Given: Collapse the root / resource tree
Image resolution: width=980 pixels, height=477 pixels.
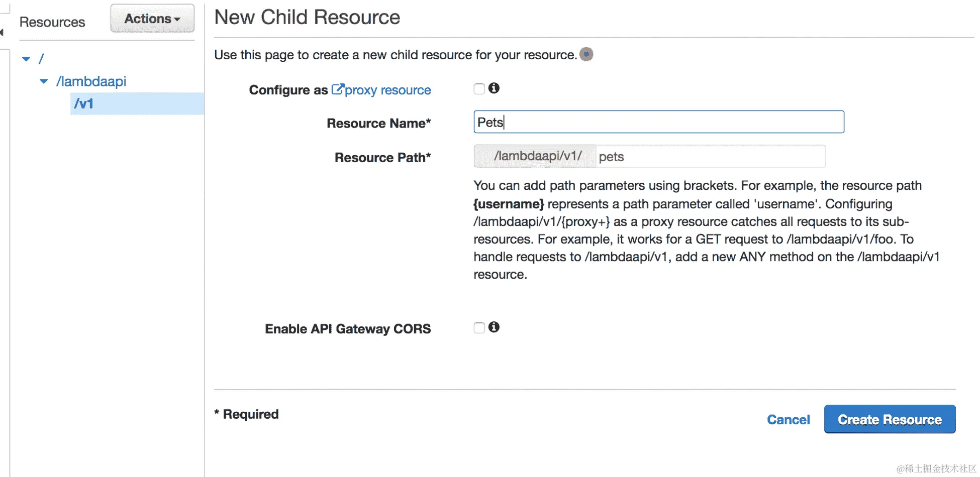Looking at the screenshot, I should (x=26, y=59).
